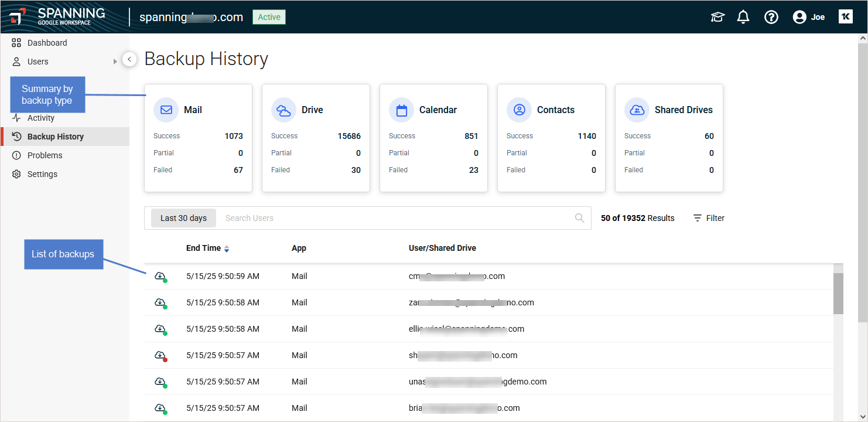Click backup icon in the bria row

[160, 409]
